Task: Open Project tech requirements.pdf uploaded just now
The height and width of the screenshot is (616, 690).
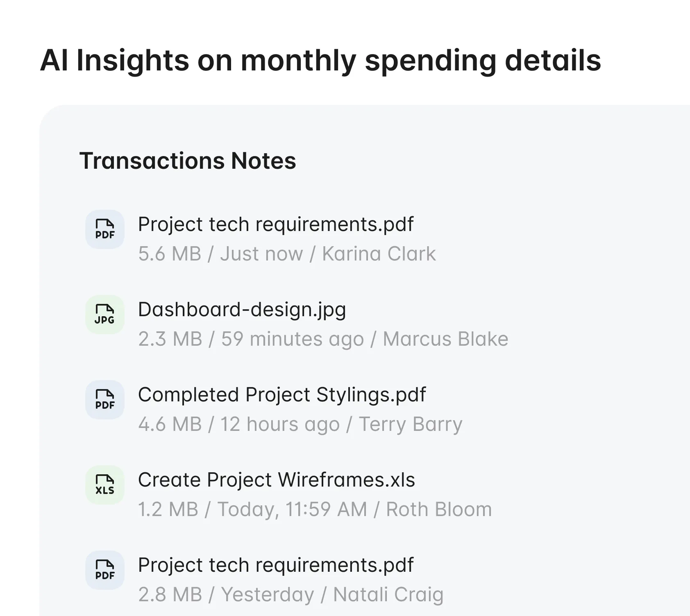Action: tap(275, 224)
